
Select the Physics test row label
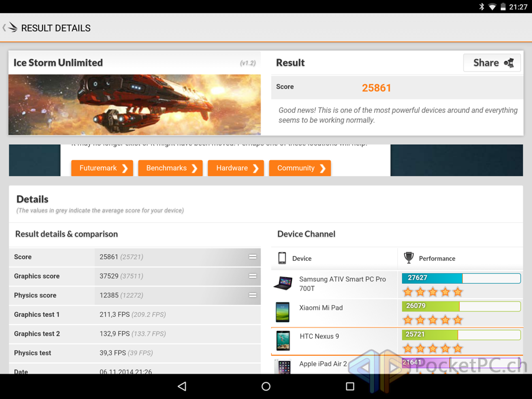click(33, 353)
